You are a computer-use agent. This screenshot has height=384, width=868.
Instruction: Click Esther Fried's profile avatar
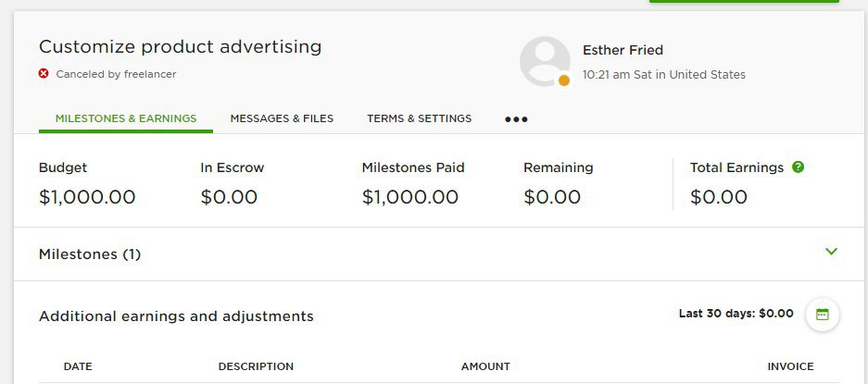pyautogui.click(x=545, y=61)
